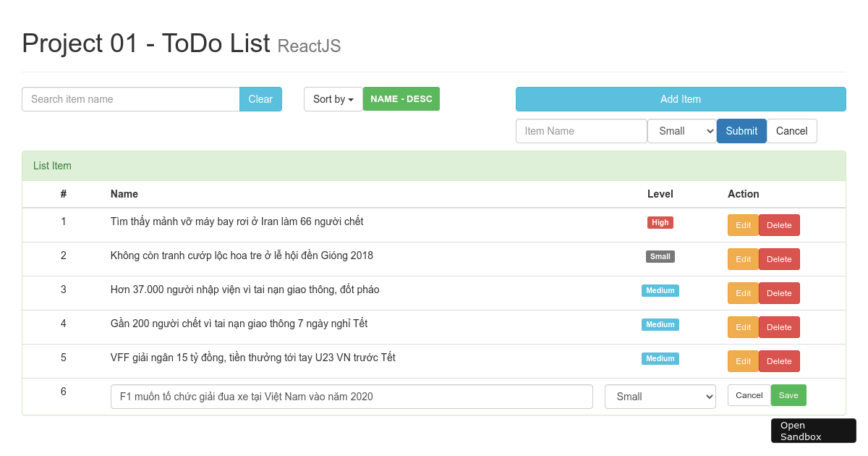Edit the Iran plane crash item
This screenshot has height=456, width=868.
coord(743,224)
